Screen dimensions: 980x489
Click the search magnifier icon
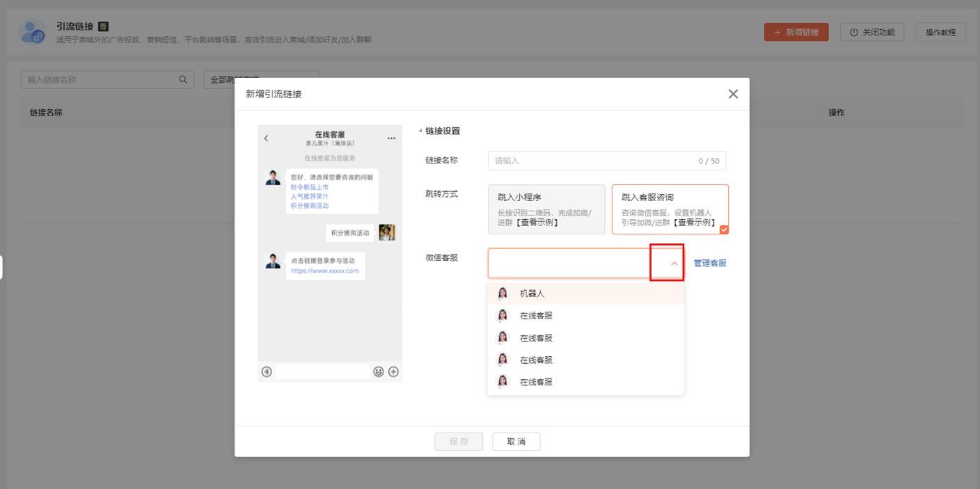pos(183,80)
